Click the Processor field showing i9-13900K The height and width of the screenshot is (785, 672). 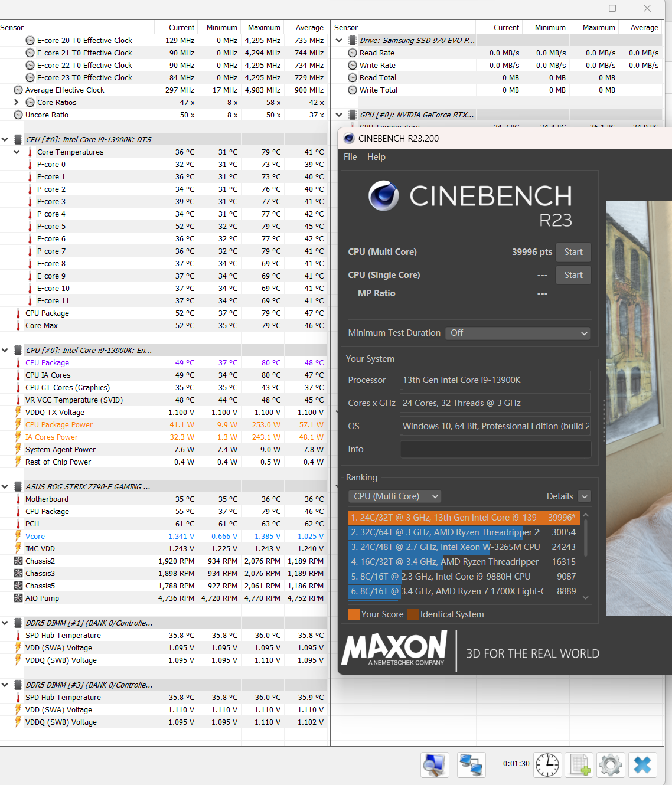(x=495, y=380)
